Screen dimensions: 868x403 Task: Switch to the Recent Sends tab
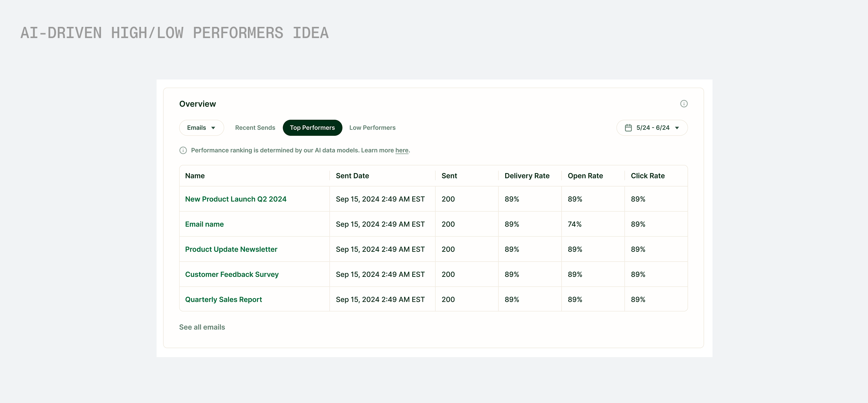pyautogui.click(x=255, y=128)
